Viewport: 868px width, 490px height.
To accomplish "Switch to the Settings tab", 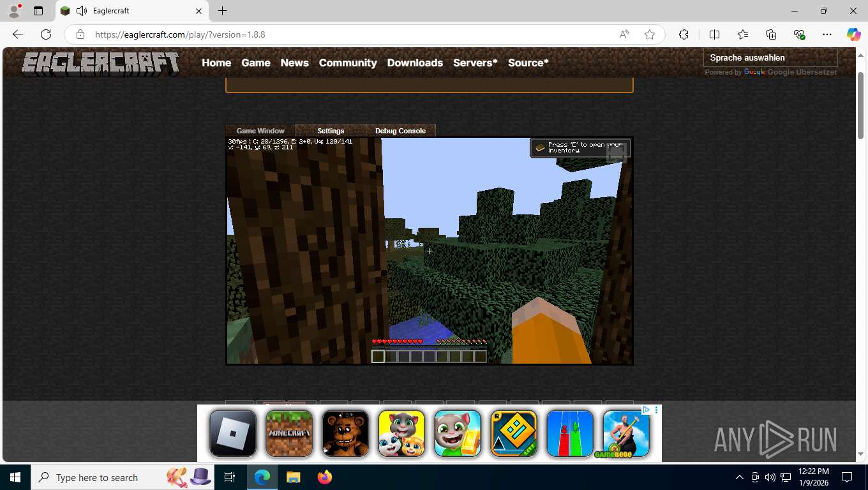I will (x=331, y=131).
